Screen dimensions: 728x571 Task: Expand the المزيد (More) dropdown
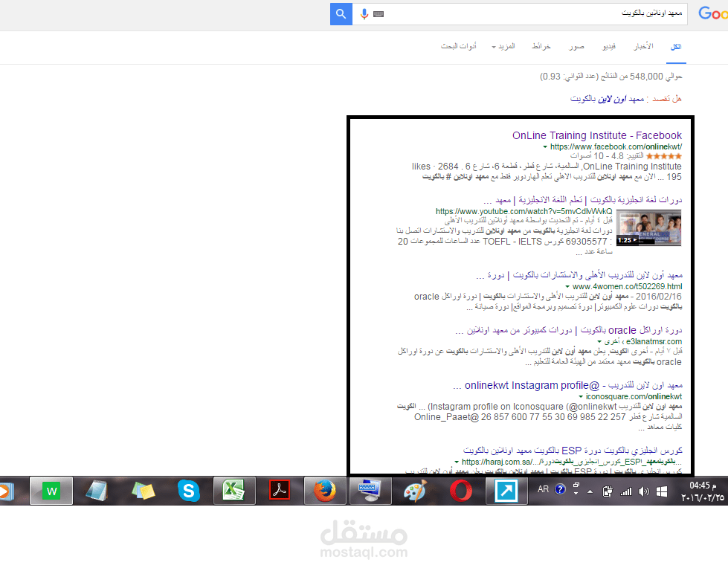point(503,46)
